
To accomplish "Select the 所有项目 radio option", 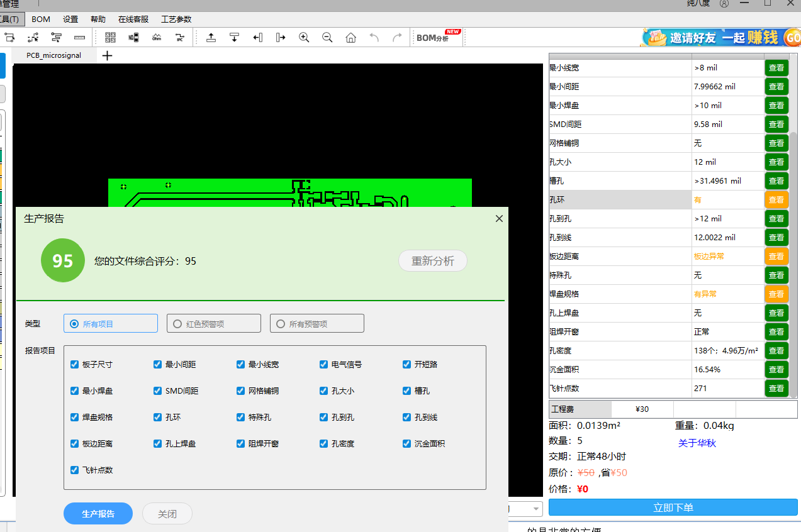I will coord(111,324).
